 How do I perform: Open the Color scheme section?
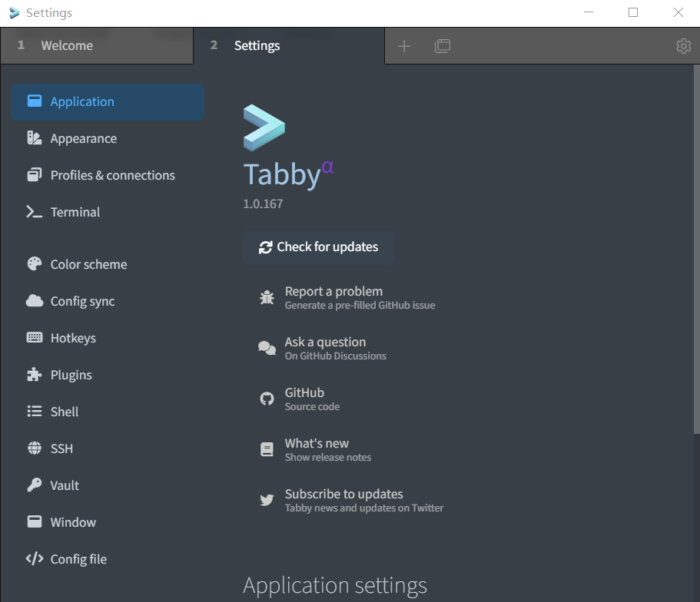[88, 264]
